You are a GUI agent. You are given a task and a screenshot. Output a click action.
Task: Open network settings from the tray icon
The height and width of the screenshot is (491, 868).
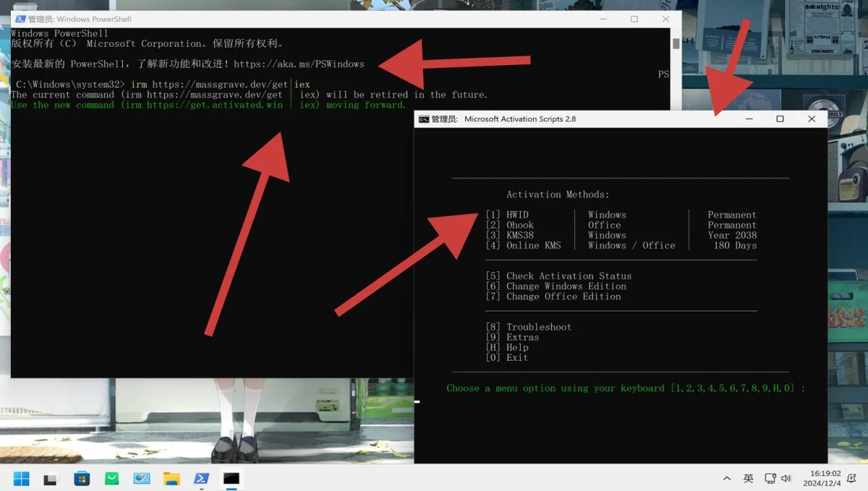[x=770, y=479]
